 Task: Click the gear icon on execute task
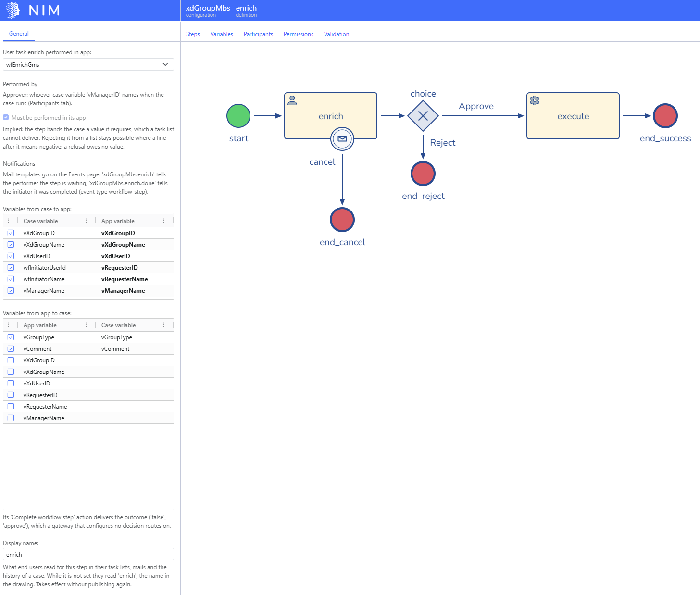click(x=535, y=100)
